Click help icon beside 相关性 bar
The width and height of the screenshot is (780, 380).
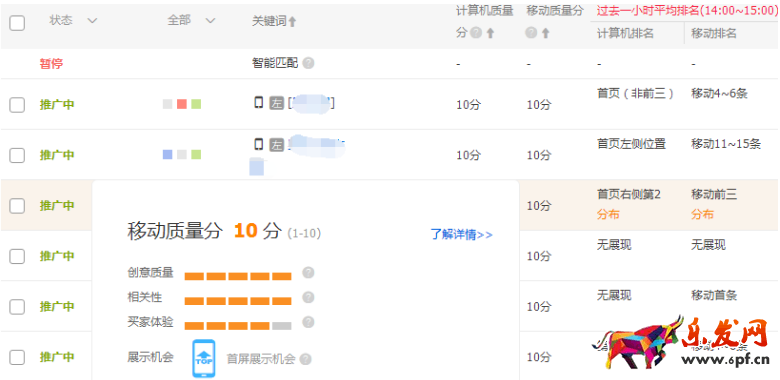(308, 297)
